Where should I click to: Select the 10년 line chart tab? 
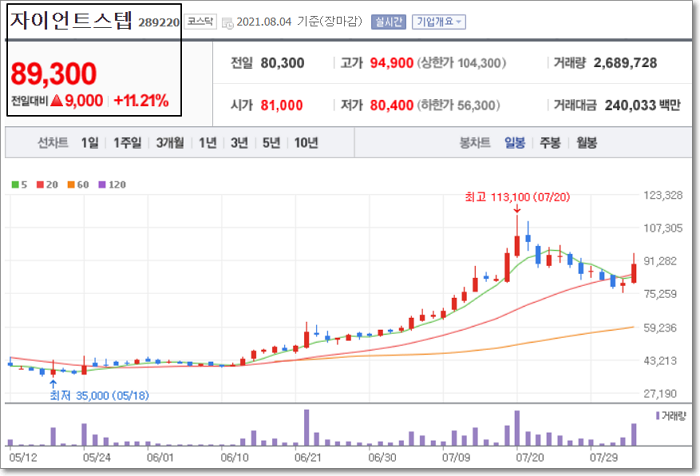coord(306,143)
